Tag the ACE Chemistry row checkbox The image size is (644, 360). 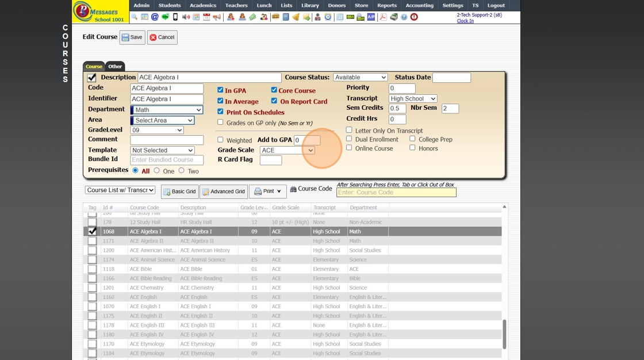point(93,288)
